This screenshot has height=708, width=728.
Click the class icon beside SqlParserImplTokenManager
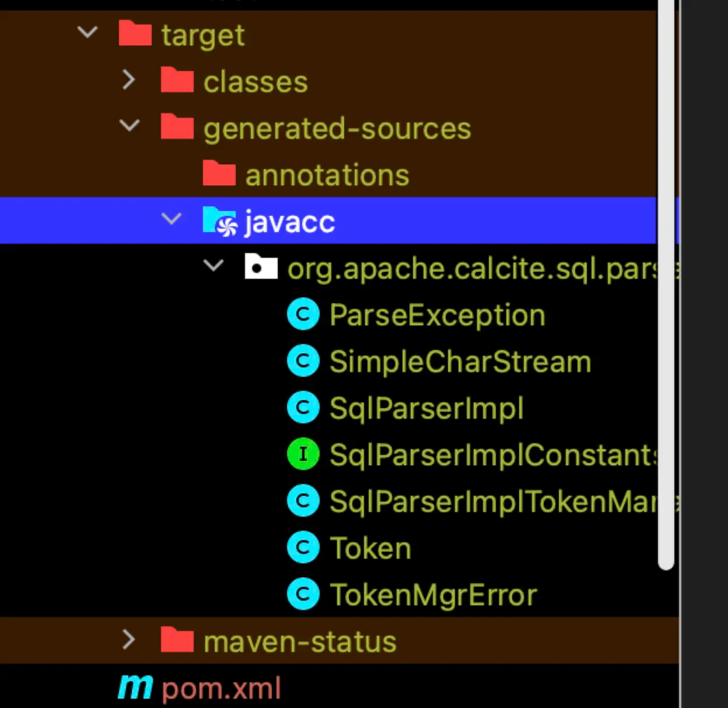point(303,500)
